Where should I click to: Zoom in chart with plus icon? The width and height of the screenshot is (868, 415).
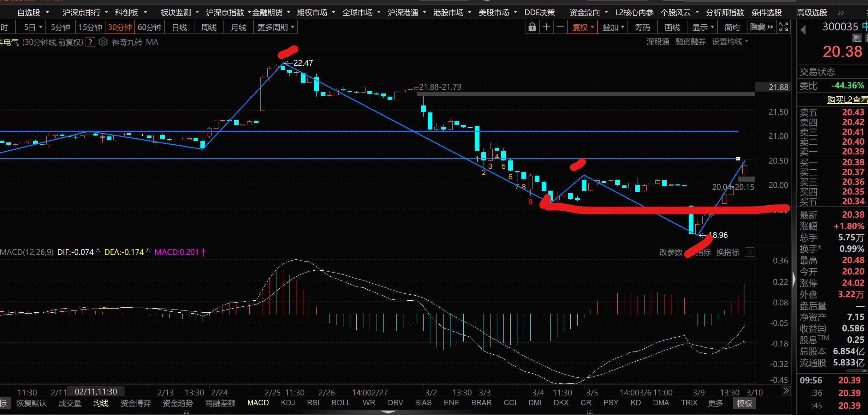click(546, 27)
